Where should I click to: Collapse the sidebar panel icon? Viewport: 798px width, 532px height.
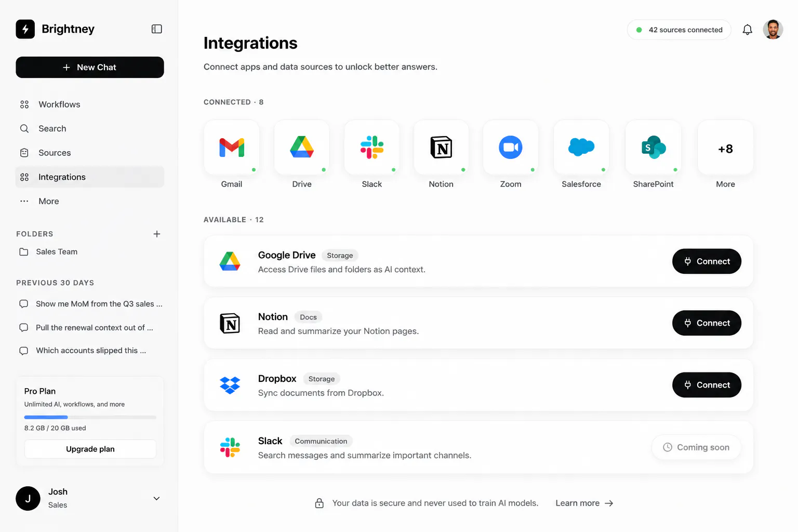pos(156,29)
